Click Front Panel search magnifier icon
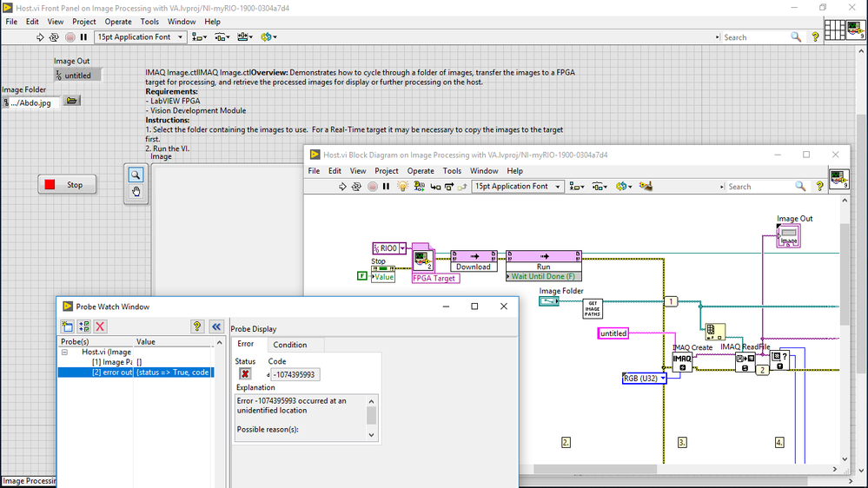868x488 pixels. pos(796,37)
